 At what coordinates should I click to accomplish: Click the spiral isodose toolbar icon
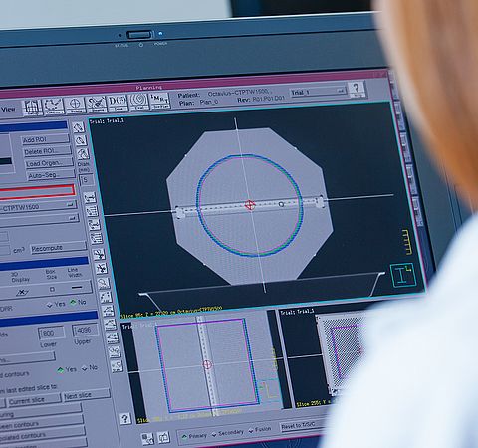[x=138, y=102]
